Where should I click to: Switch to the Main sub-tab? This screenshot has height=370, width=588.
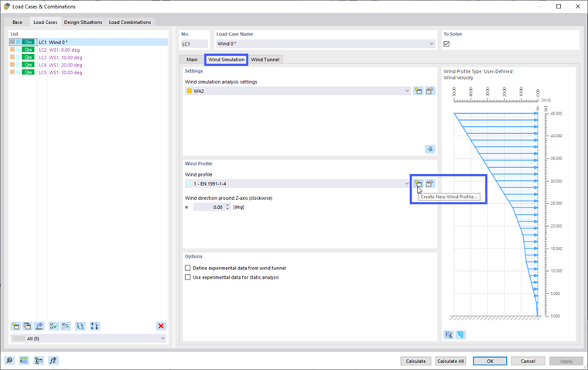tap(192, 60)
